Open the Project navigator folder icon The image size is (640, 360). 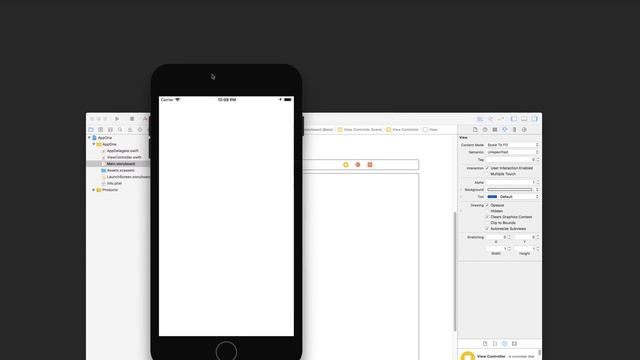(91, 130)
